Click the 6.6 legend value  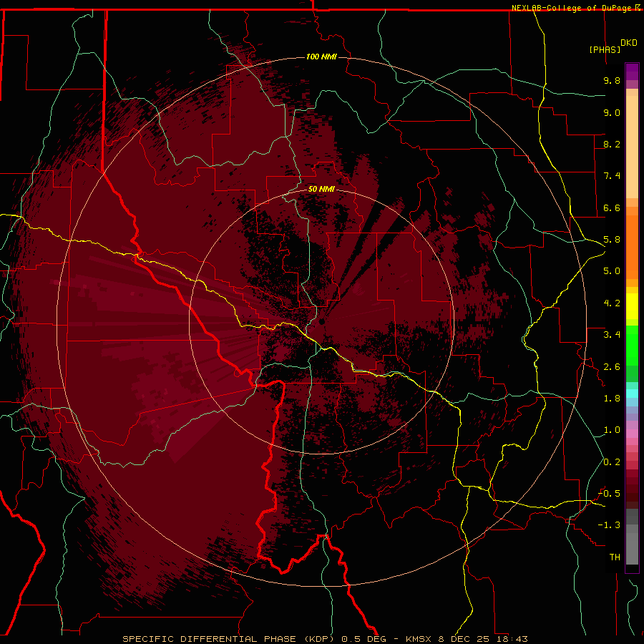coord(612,208)
